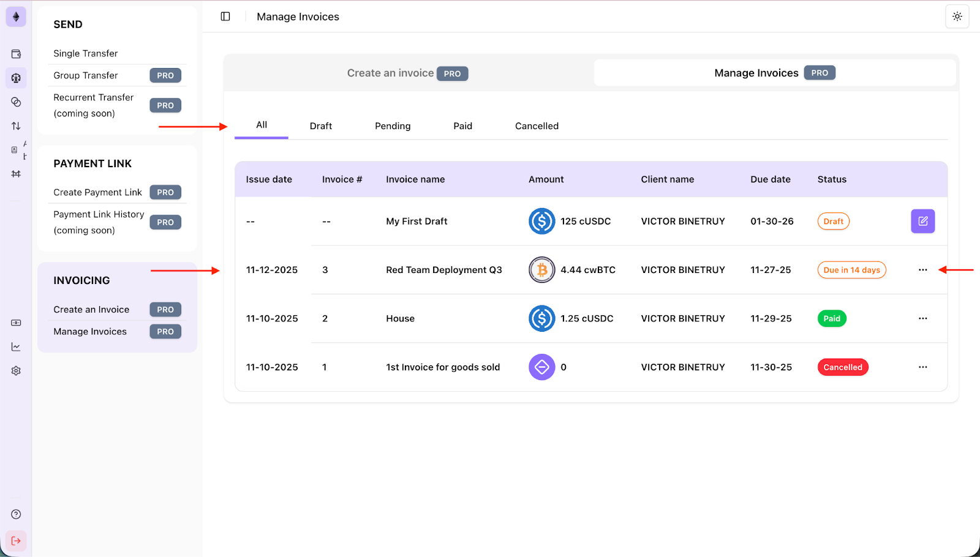Select the Draft filter tab
Image resolution: width=980 pixels, height=557 pixels.
click(x=321, y=126)
